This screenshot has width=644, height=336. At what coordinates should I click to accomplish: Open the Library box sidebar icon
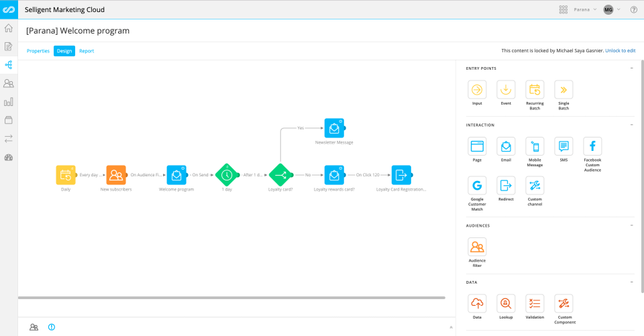pyautogui.click(x=9, y=120)
